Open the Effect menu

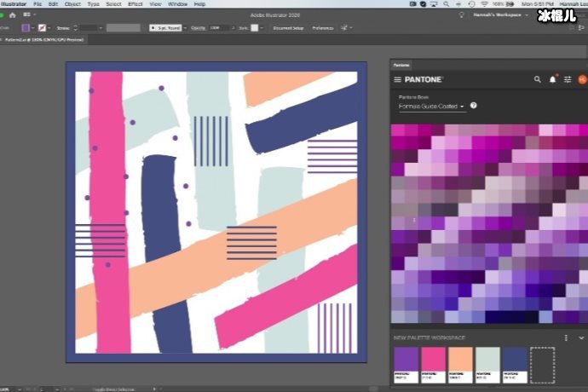(x=135, y=4)
